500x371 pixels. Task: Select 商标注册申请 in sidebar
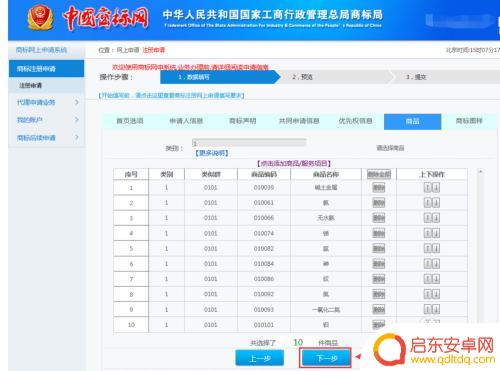coord(46,69)
